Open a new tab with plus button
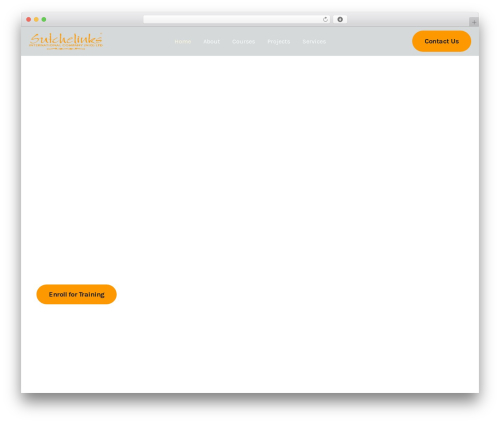500x423 pixels. (x=474, y=22)
